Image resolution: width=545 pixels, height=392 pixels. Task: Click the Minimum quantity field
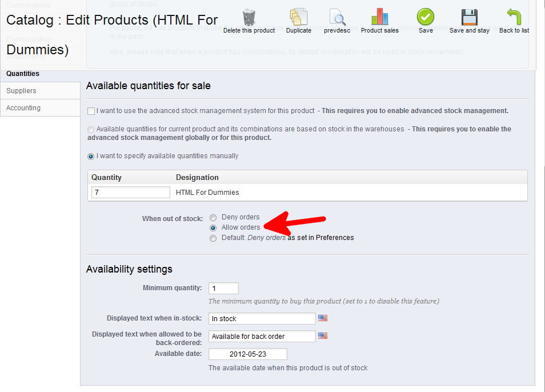point(223,288)
